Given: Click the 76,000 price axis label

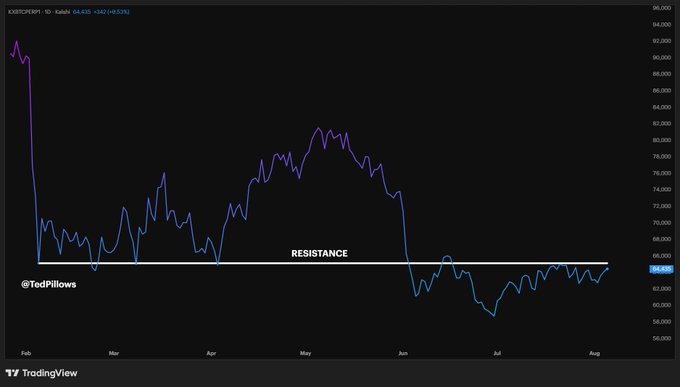Looking at the screenshot, I should [662, 173].
